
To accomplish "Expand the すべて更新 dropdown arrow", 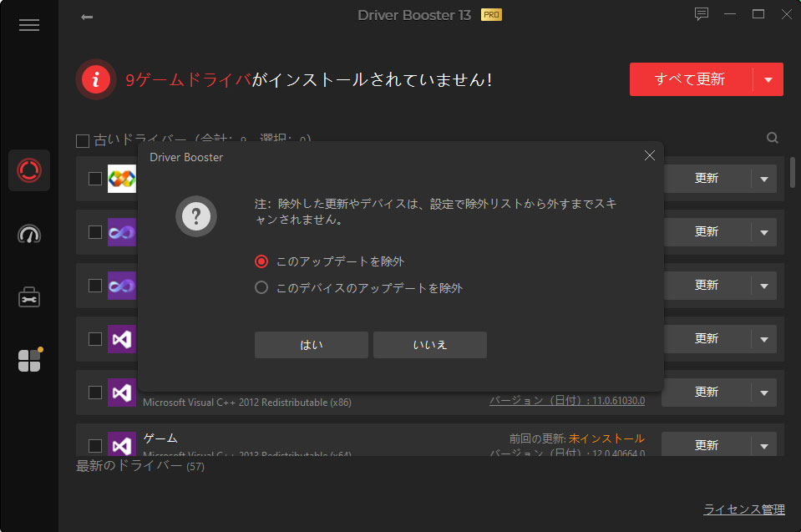I will (768, 79).
